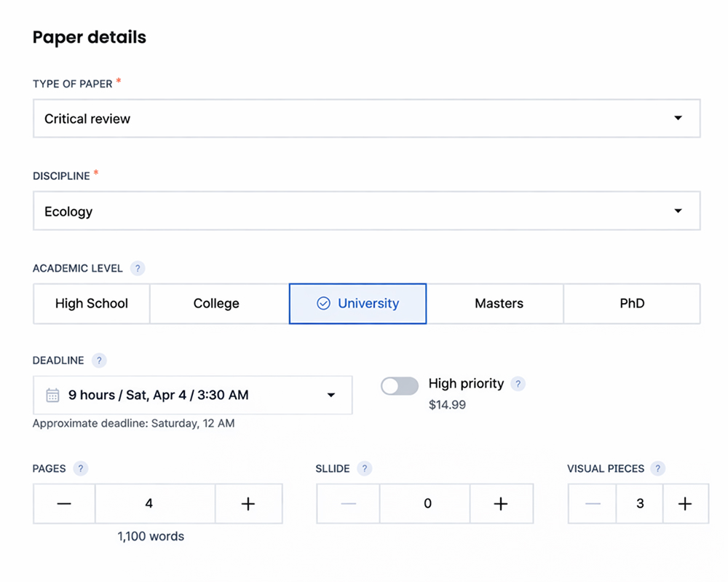The height and width of the screenshot is (582, 728).
Task: Open the deadline dropdown showing 9 hours
Action: click(x=192, y=396)
